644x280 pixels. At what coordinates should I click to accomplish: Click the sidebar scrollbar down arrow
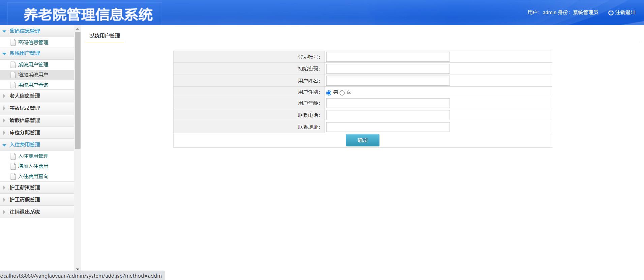click(x=78, y=269)
